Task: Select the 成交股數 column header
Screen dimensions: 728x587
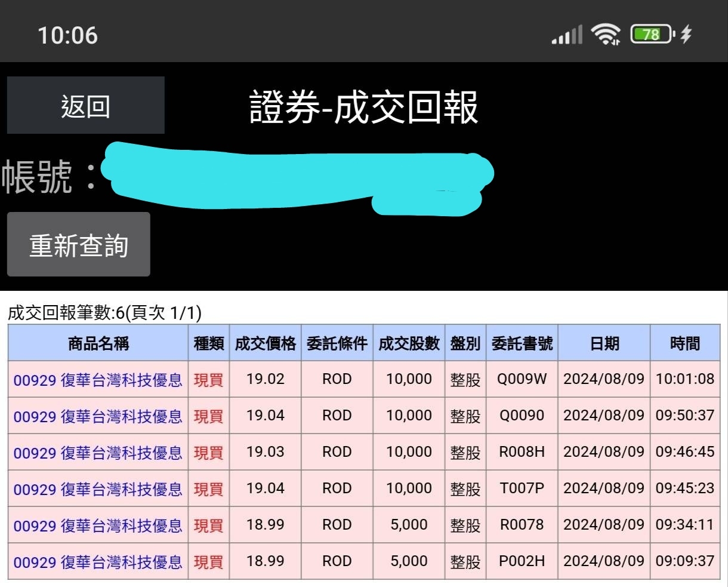Action: click(x=409, y=343)
